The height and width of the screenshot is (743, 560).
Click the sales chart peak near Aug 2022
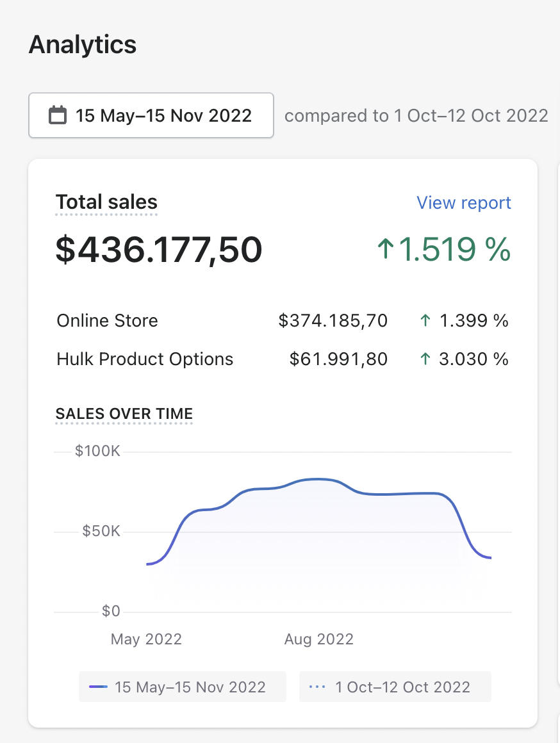click(318, 479)
